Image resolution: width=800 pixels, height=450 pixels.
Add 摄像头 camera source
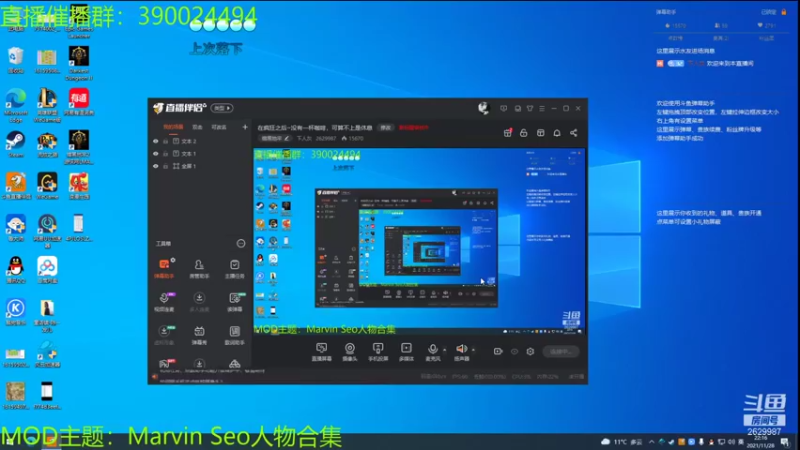(349, 352)
